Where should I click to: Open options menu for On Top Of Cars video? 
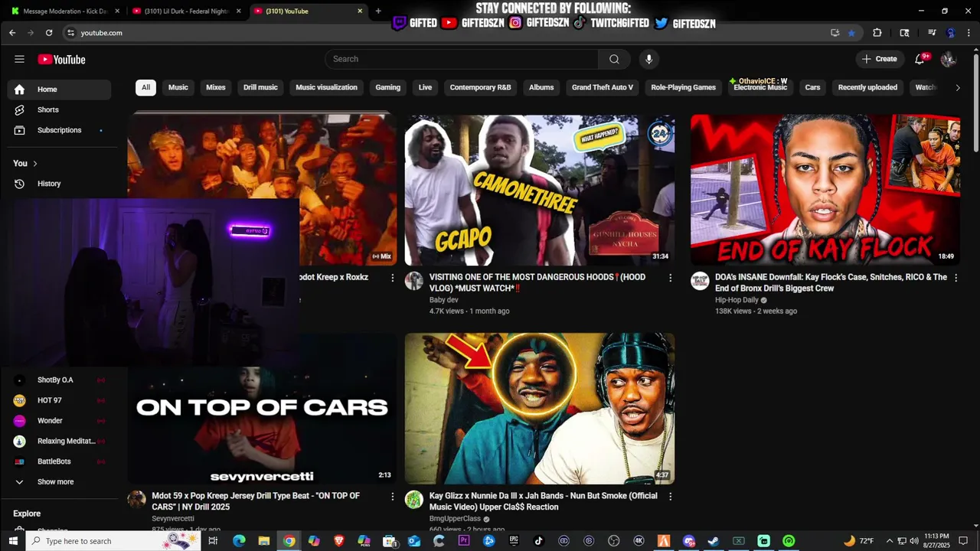click(393, 497)
